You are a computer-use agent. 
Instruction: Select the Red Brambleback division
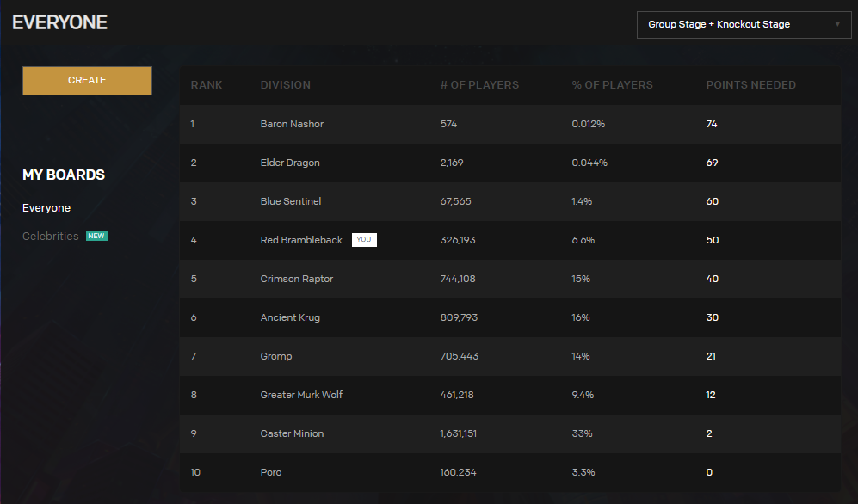(x=301, y=240)
